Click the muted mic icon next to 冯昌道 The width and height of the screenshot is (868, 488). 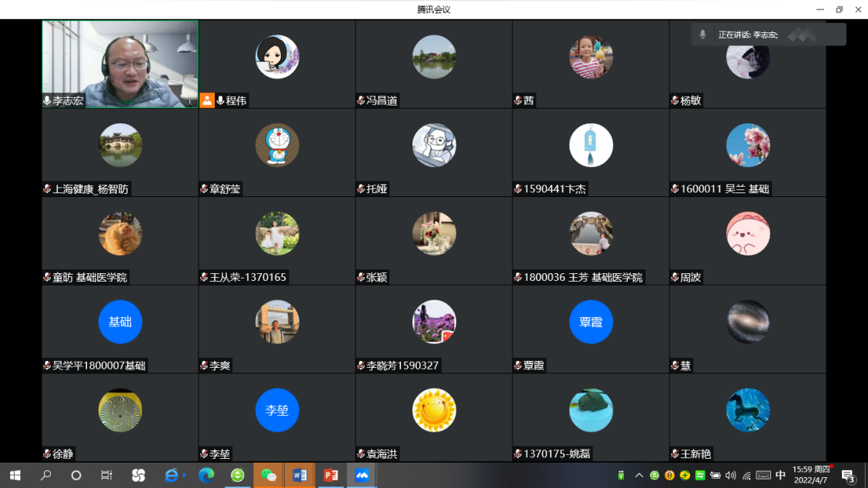tap(361, 101)
